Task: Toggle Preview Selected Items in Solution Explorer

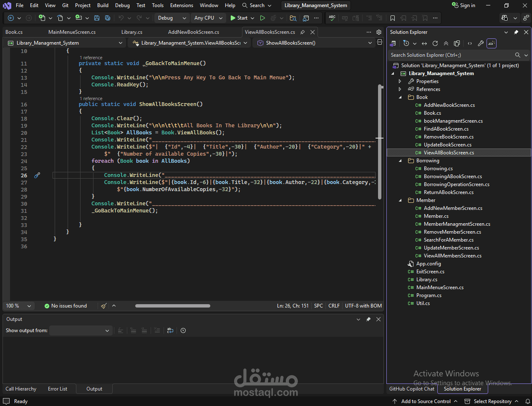Action: (x=492, y=43)
